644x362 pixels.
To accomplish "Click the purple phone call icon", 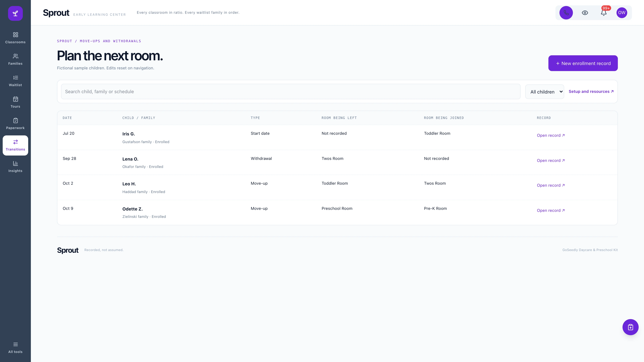I will [x=566, y=13].
